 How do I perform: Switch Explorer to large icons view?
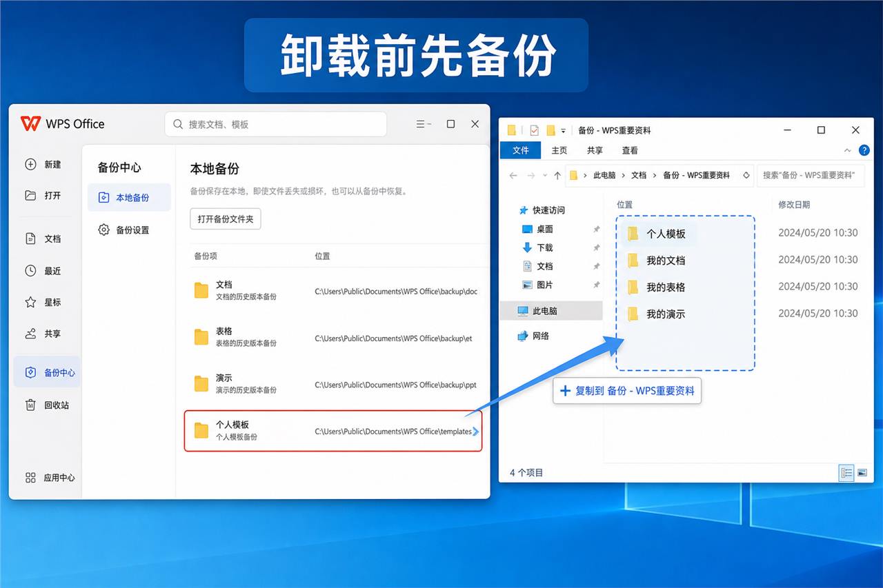862,472
